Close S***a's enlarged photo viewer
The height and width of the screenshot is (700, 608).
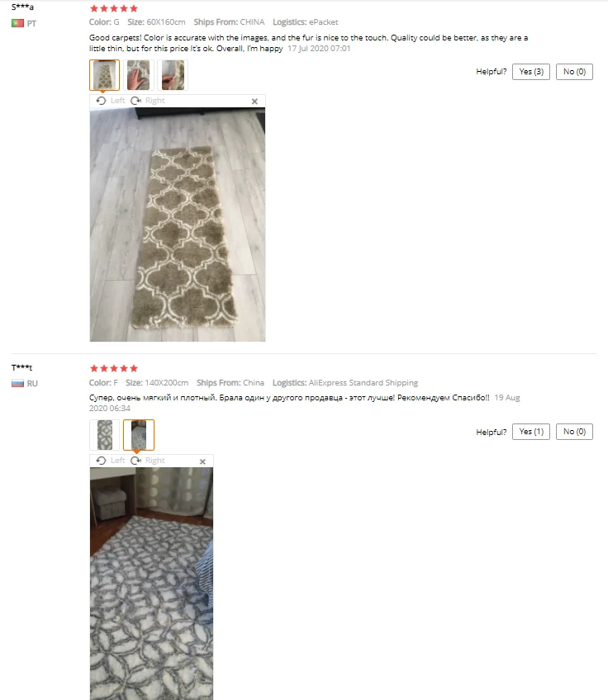pos(254,102)
